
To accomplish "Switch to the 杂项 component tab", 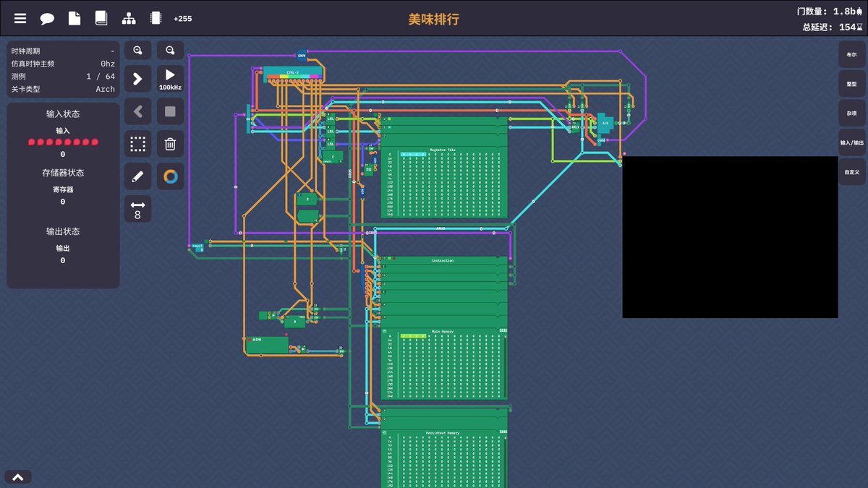I will coord(851,114).
